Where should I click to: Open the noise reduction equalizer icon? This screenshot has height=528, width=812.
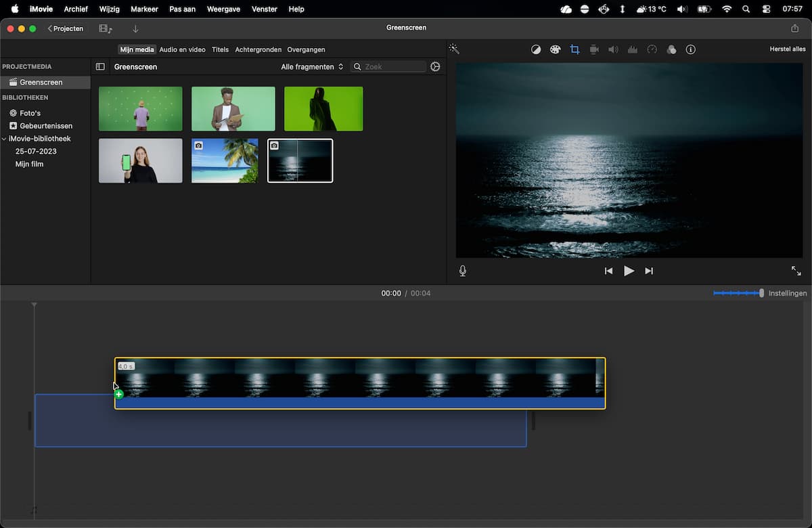coord(633,49)
